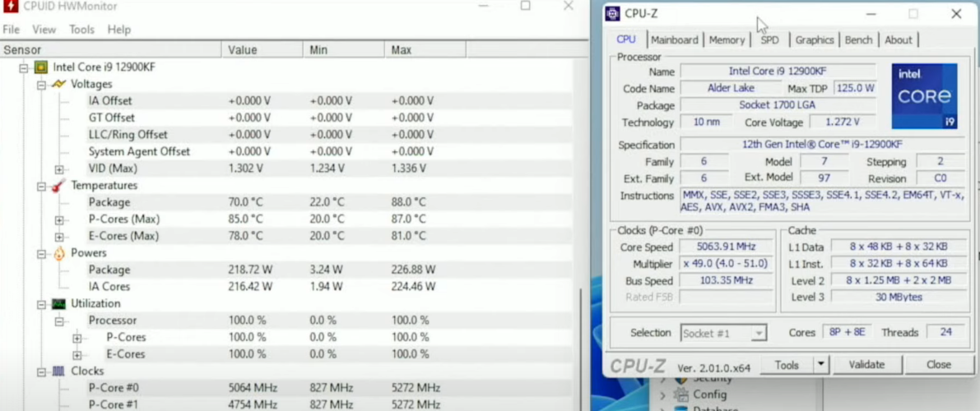Switch to the Mainboard tab
This screenshot has height=411, width=980.
(x=675, y=40)
